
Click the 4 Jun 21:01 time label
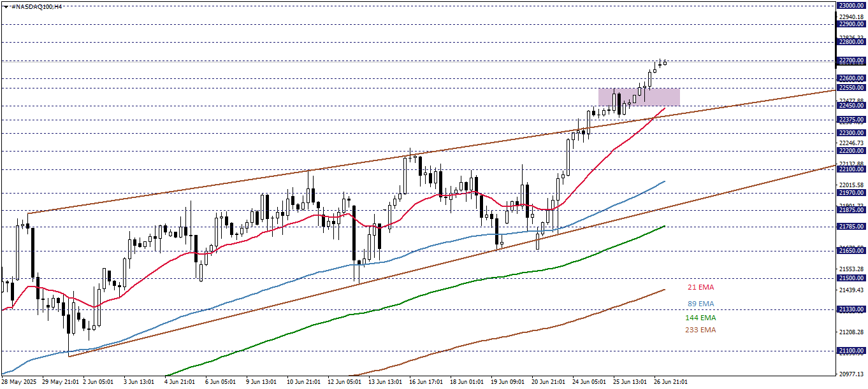coord(179,382)
